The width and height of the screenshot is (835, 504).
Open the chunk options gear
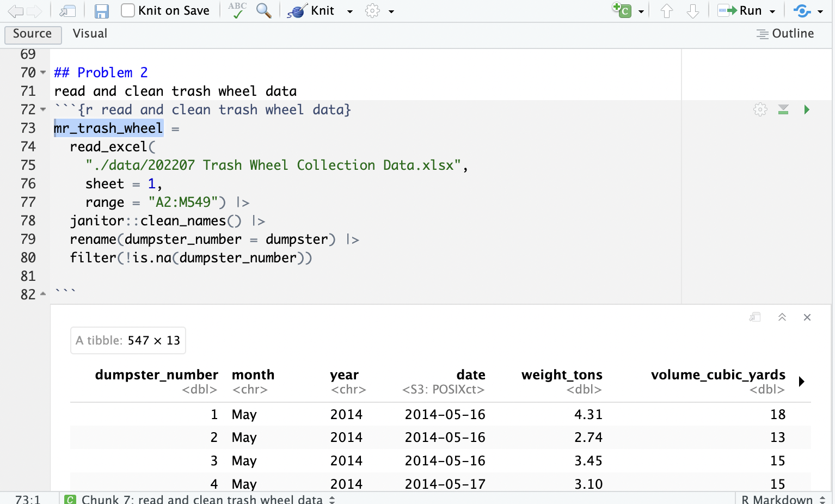click(760, 109)
